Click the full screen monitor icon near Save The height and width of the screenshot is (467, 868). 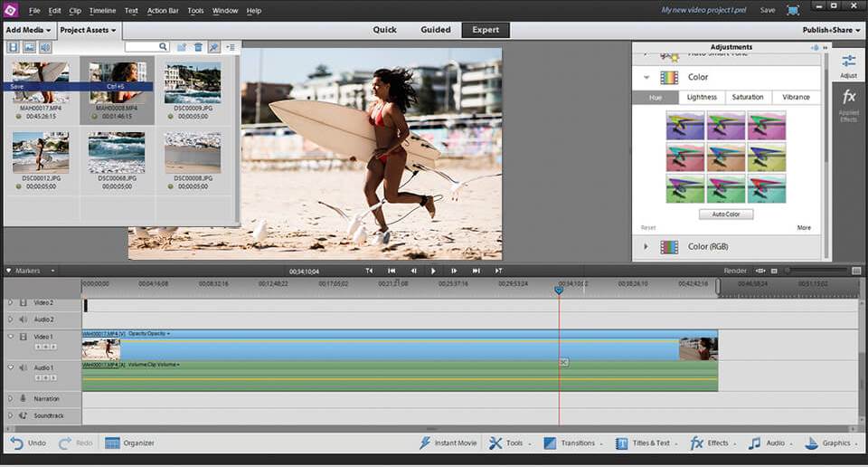(793, 10)
